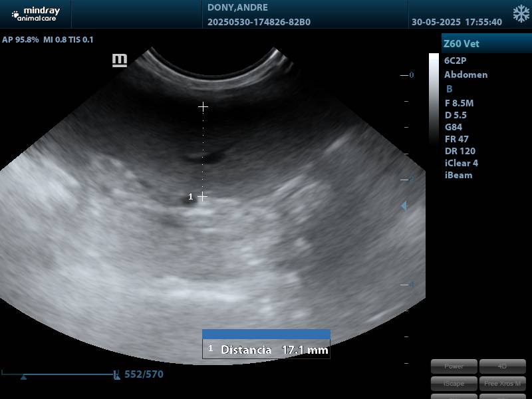Select the B mode label
532x399 pixels.
coord(450,89)
